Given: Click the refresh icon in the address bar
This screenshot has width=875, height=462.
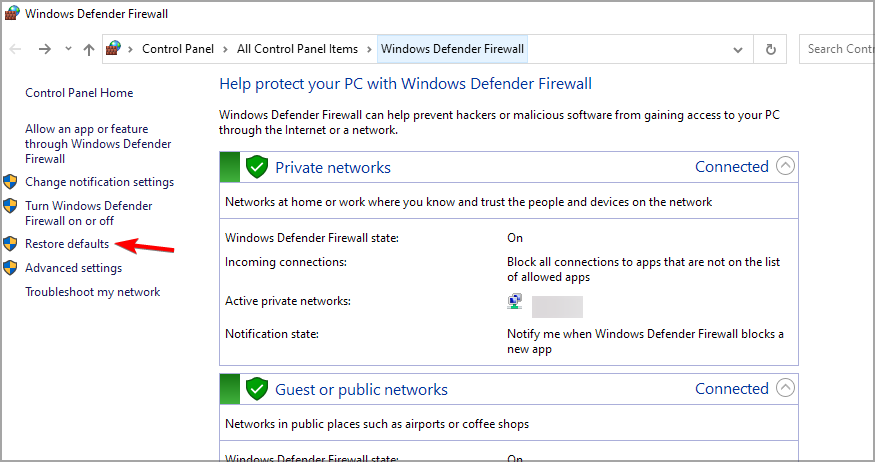Looking at the screenshot, I should tap(771, 49).
